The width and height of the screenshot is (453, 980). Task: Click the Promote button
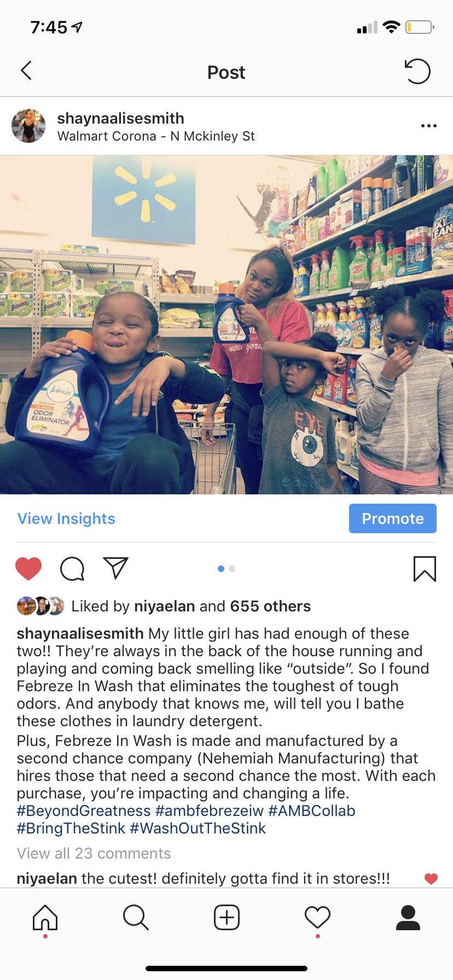click(393, 518)
